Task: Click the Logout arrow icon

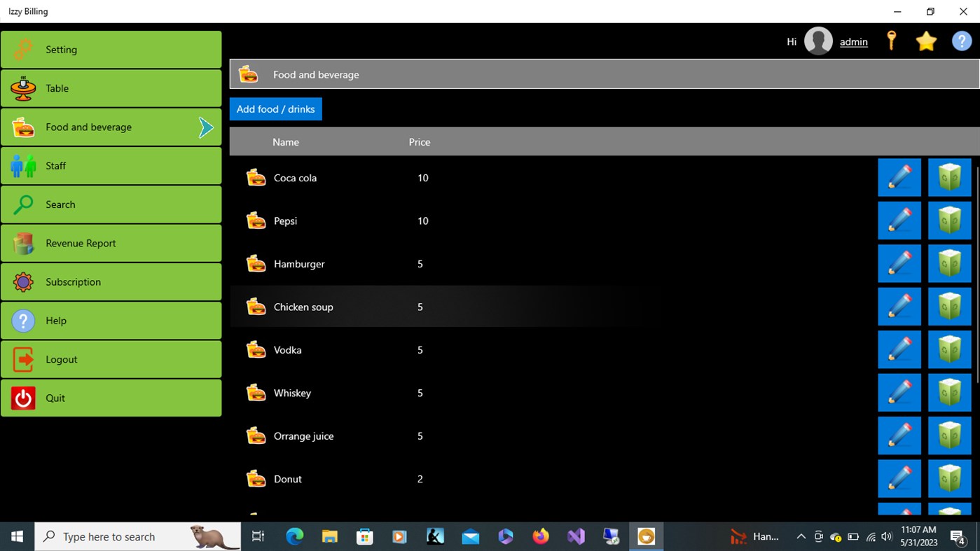Action: coord(23,359)
